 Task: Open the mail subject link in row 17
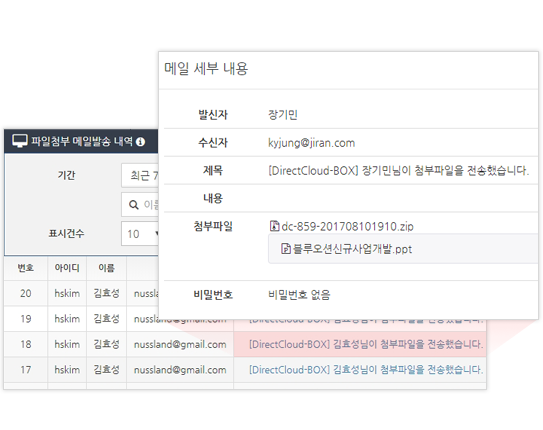click(x=366, y=370)
